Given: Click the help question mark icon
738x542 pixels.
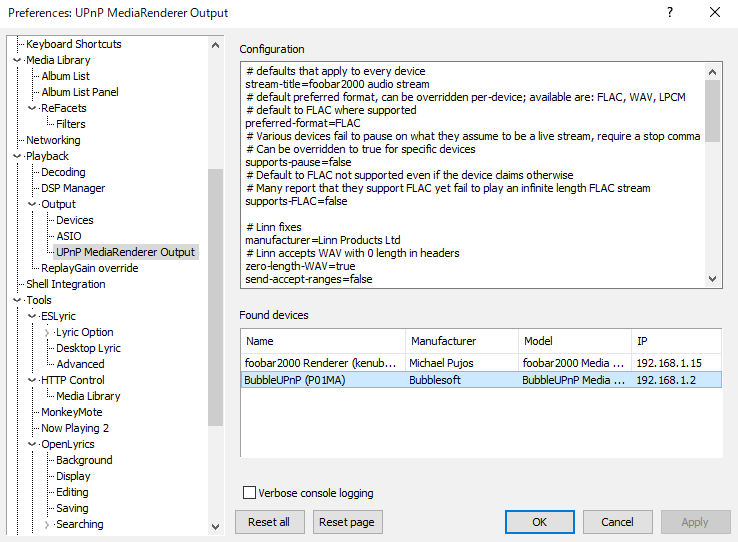Looking at the screenshot, I should point(670,12).
